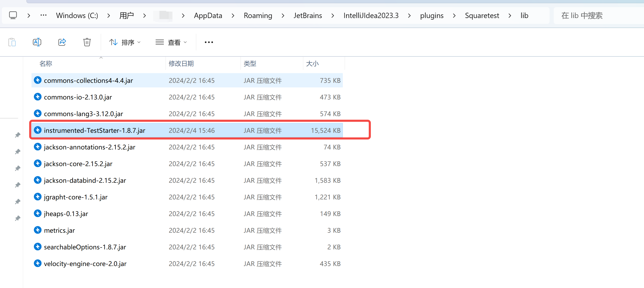Click the lib breadcrumb segment
Viewport: 644px width, 288px height.
point(524,15)
